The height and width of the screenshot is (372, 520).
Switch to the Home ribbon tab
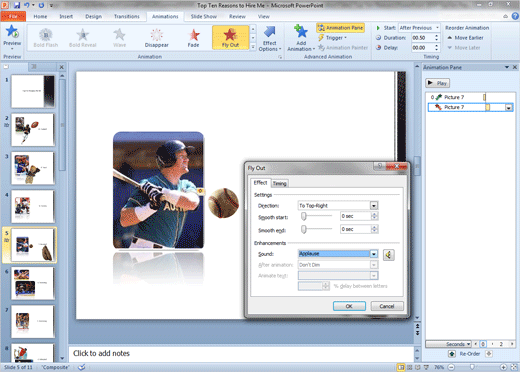(x=40, y=16)
